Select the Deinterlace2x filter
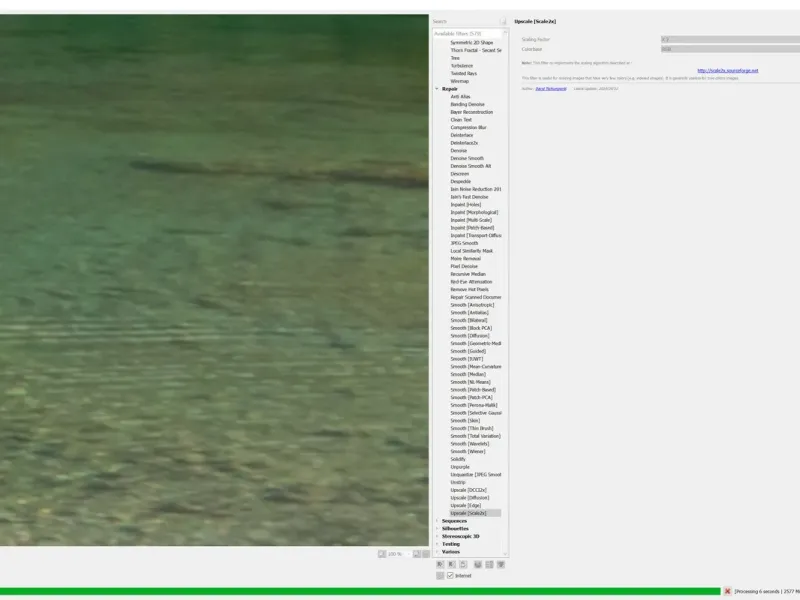 464,143
